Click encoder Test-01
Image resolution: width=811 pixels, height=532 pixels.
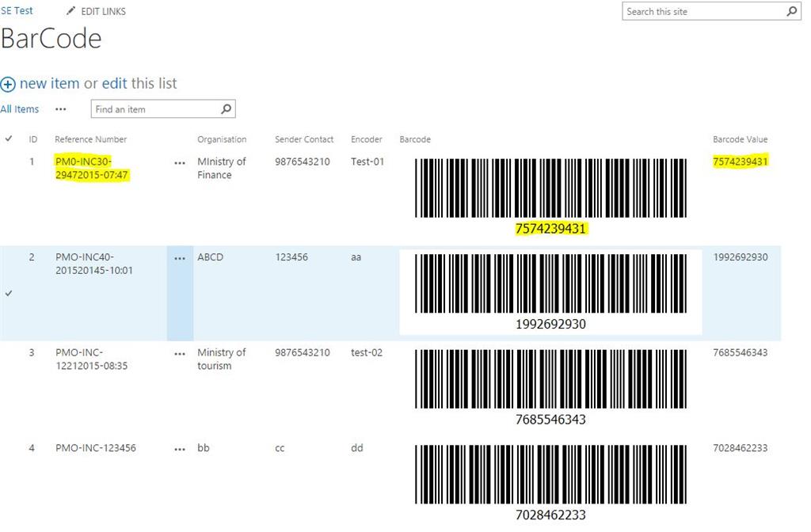(x=367, y=161)
